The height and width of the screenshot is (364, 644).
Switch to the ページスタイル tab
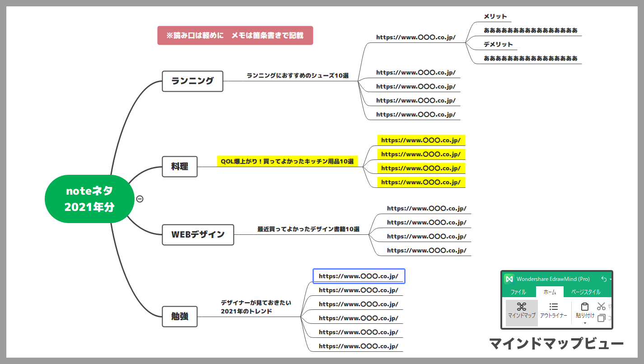(x=586, y=292)
